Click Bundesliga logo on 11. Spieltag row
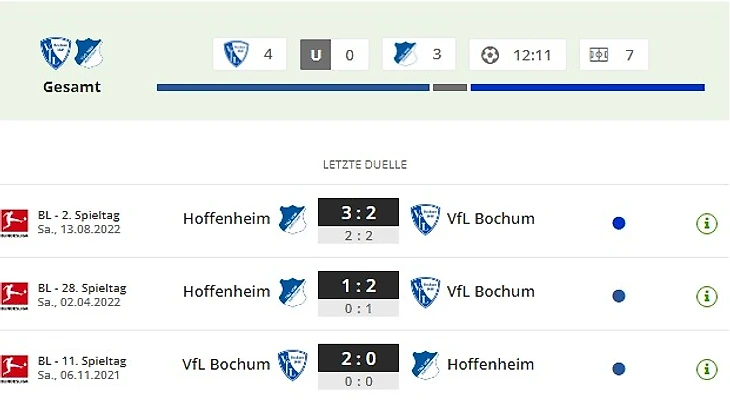Image resolution: width=730 pixels, height=402 pixels. click(x=14, y=367)
